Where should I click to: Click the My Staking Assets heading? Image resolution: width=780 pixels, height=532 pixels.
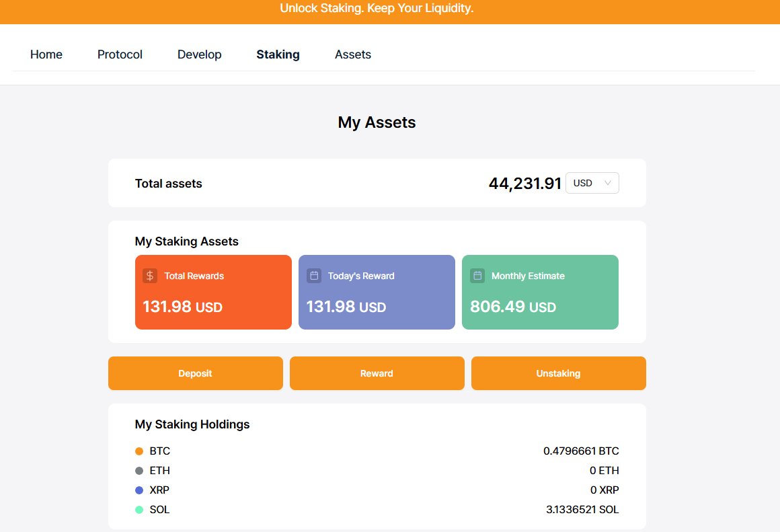186,241
